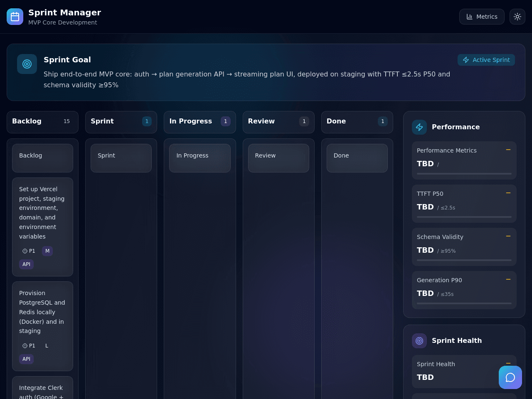Click the Schema Validity ≥95% target

coord(446,251)
